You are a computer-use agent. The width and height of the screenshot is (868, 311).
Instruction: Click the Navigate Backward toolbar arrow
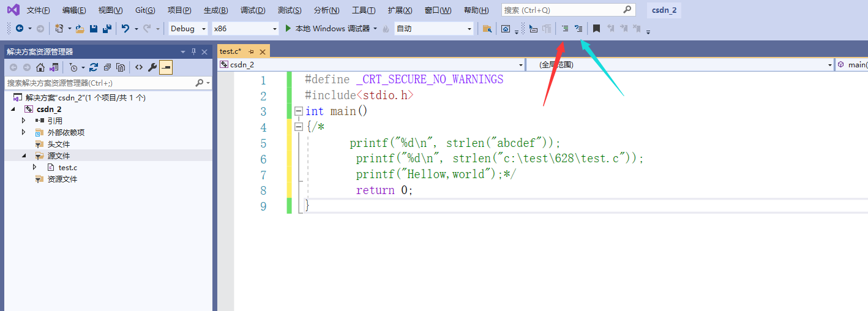click(x=20, y=29)
